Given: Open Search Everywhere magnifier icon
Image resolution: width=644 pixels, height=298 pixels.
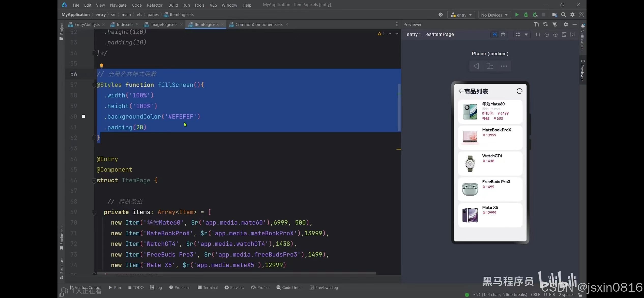Looking at the screenshot, I should coord(563,15).
